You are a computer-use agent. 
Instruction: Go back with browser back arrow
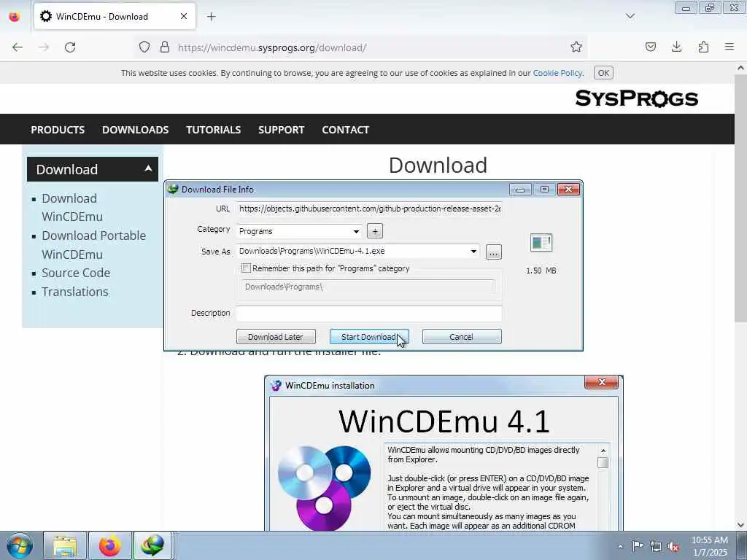(18, 47)
